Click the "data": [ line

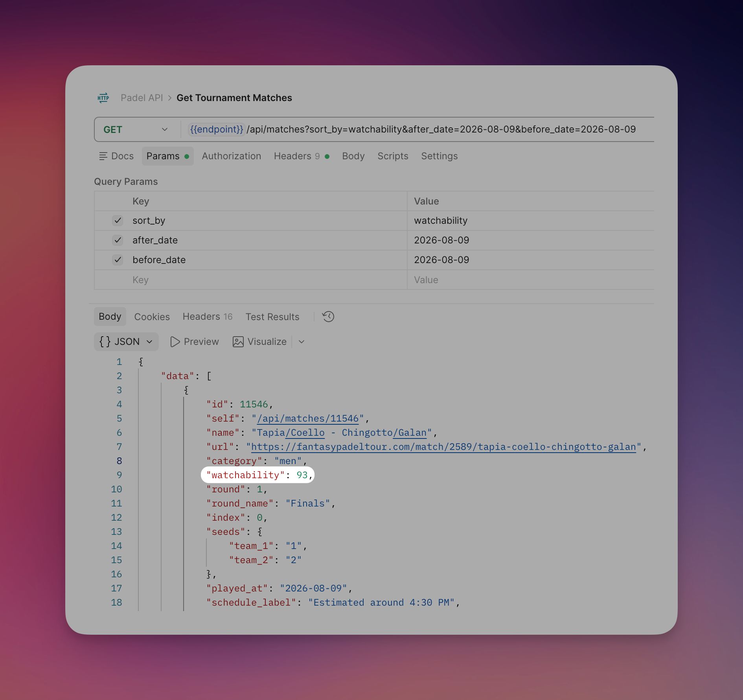point(186,376)
